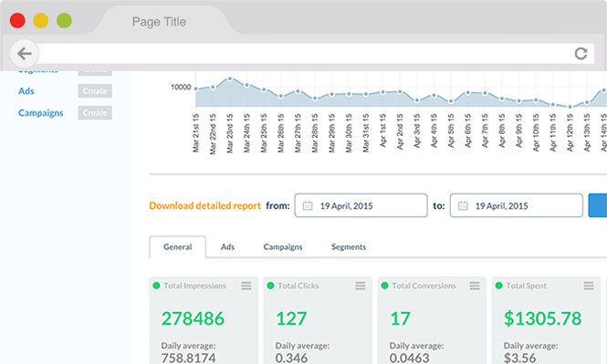Click the green dot beside Total Clicks

click(270, 286)
